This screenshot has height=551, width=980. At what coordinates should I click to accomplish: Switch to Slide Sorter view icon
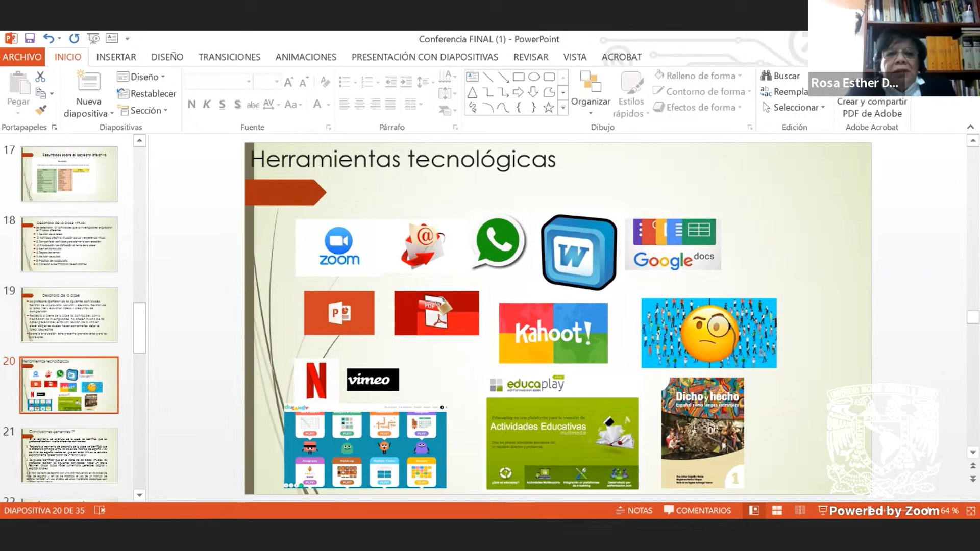pos(777,510)
